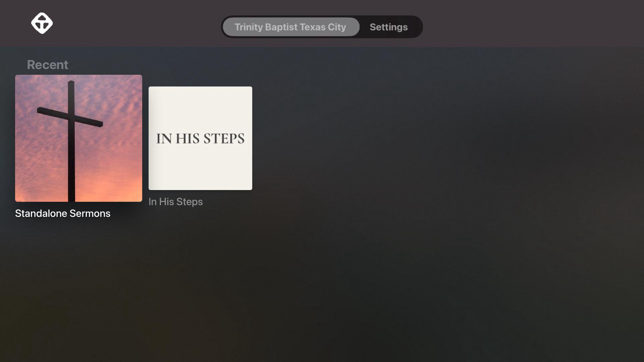Click the white diamond logo at top left
The height and width of the screenshot is (362, 644).
pos(42,23)
